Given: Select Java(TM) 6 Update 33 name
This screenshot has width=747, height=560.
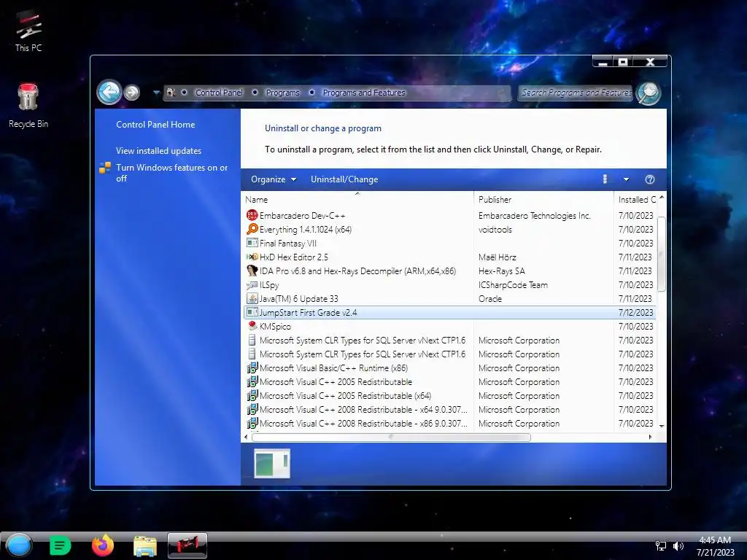Looking at the screenshot, I should point(298,298).
